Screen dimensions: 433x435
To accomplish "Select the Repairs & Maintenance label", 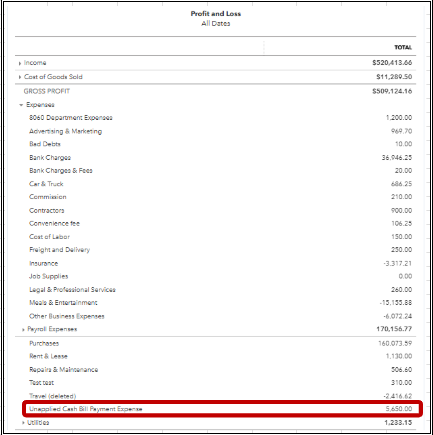I will [63, 370].
